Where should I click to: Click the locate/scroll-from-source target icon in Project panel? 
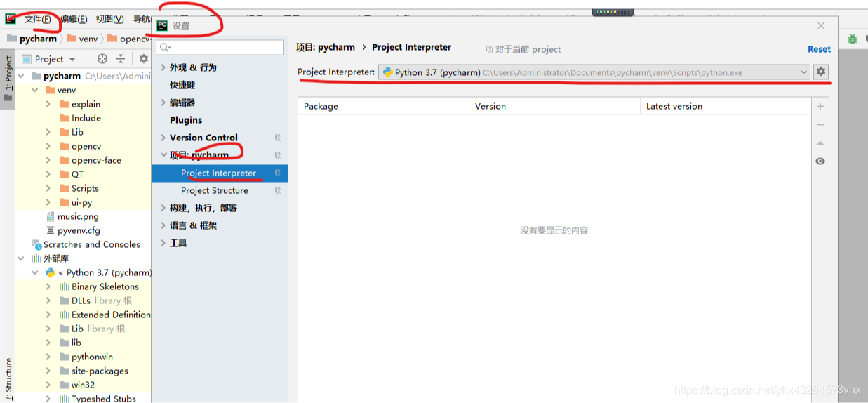click(x=102, y=59)
